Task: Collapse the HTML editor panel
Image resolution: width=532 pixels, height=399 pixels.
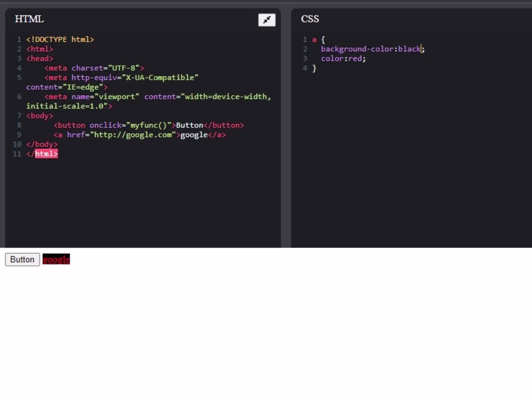Action: pyautogui.click(x=266, y=19)
